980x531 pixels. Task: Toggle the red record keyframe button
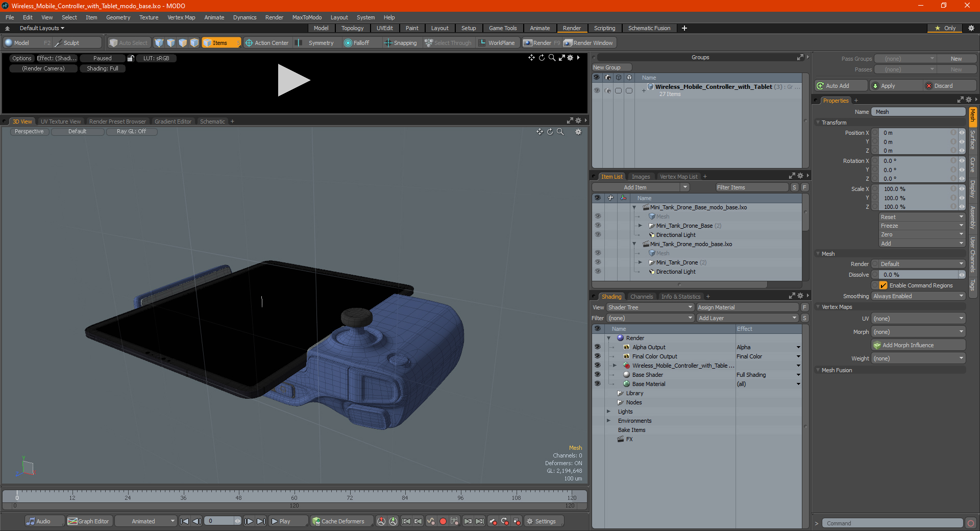[x=443, y=521]
